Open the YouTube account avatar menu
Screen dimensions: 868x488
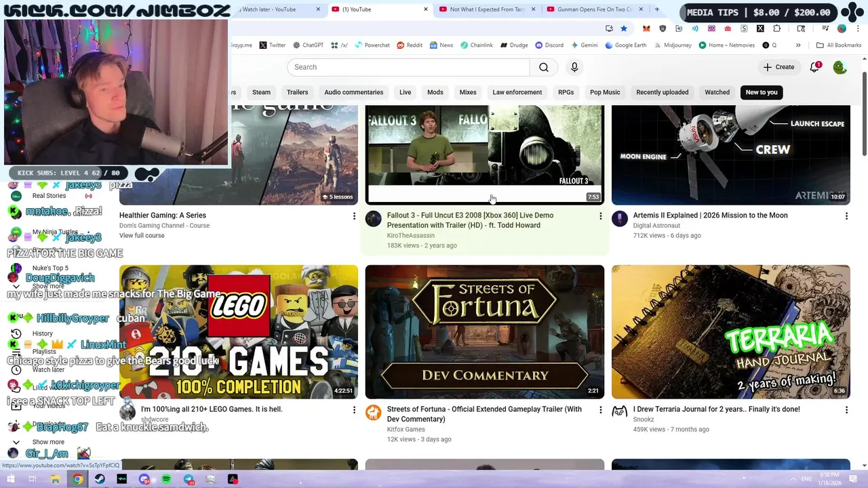coord(840,67)
